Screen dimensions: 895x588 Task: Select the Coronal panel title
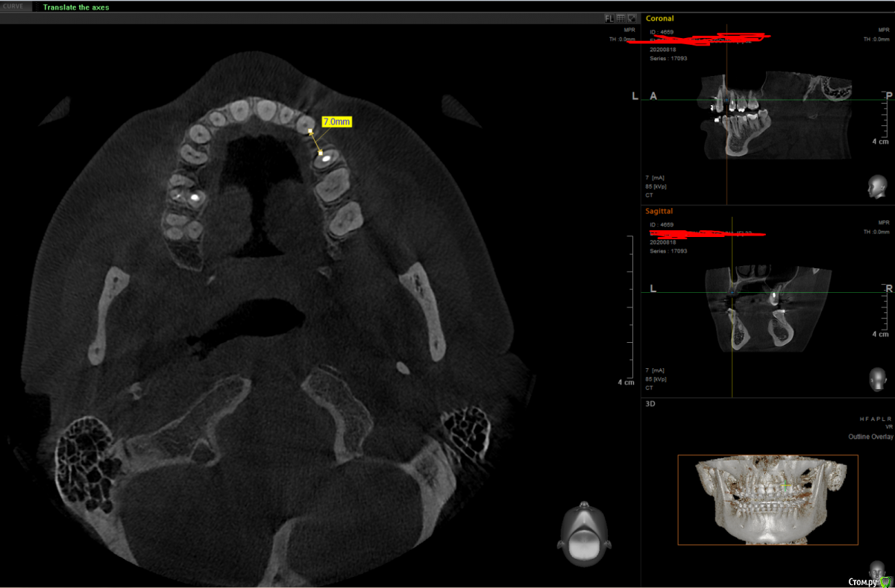point(661,19)
